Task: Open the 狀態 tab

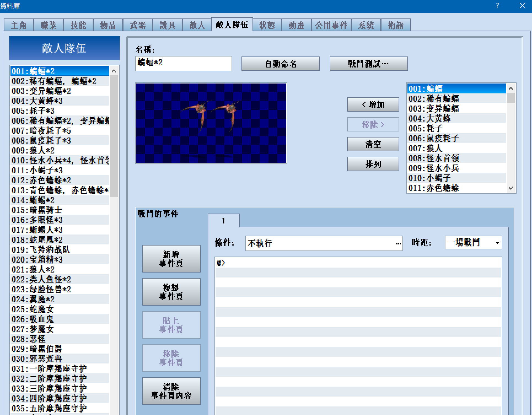Action: [x=267, y=25]
